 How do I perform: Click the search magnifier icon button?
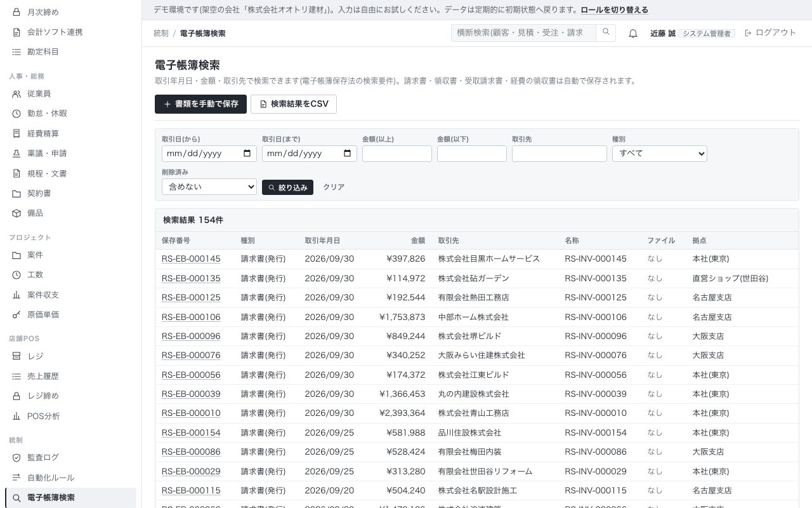[x=606, y=32]
